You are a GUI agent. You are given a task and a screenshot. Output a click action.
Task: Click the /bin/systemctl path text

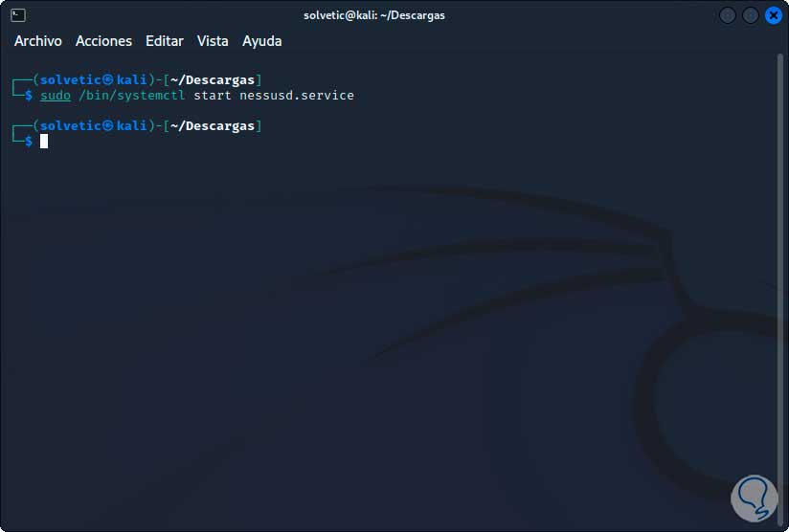(x=132, y=96)
